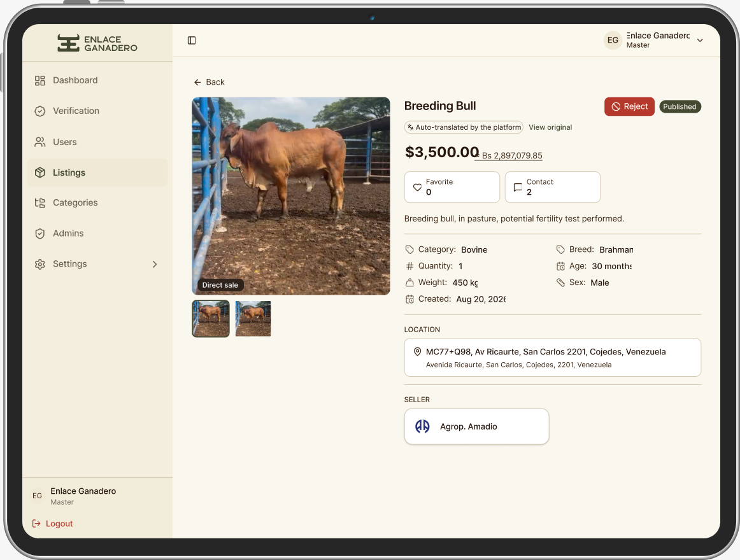Viewport: 740px width, 560px height.
Task: Expand the Settings submenu chevron
Action: (x=154, y=264)
